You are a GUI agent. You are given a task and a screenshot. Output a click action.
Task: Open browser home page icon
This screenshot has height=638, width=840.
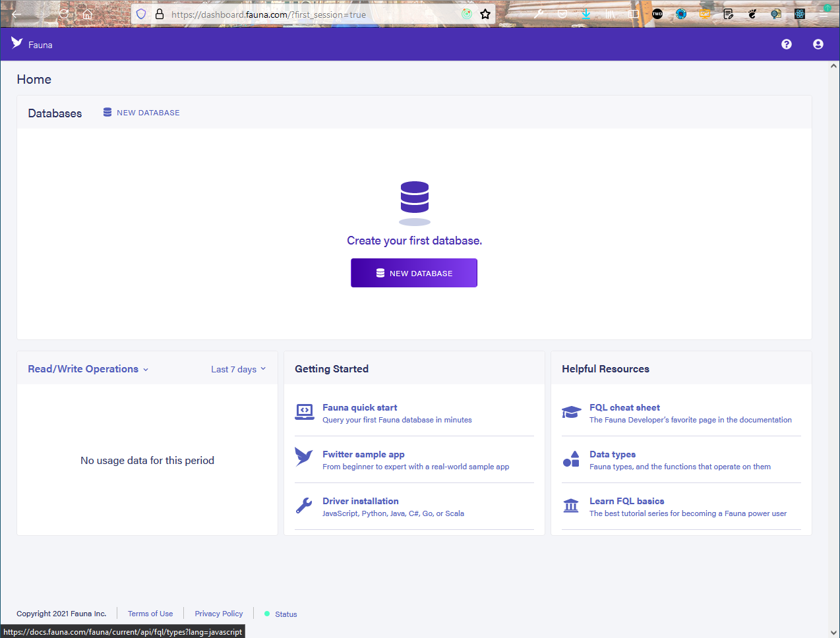[87, 14]
